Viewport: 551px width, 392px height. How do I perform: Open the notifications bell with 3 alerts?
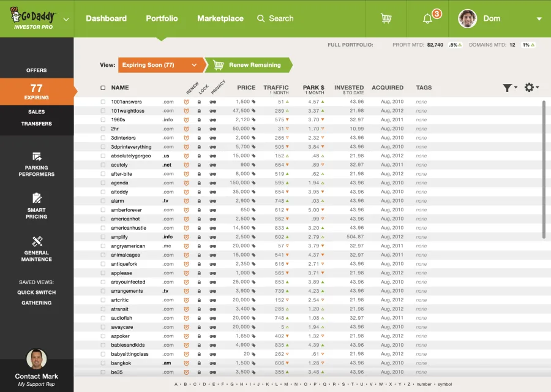427,18
